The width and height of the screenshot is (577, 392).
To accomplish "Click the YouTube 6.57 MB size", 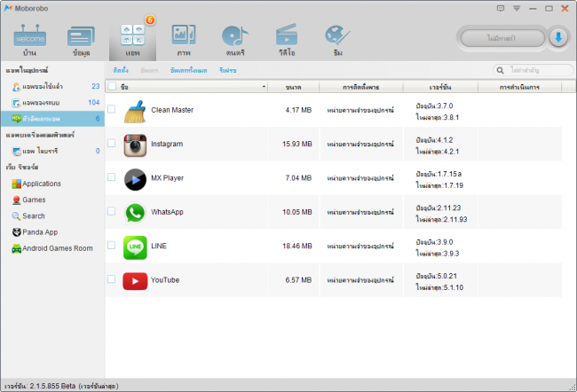I will (x=298, y=280).
